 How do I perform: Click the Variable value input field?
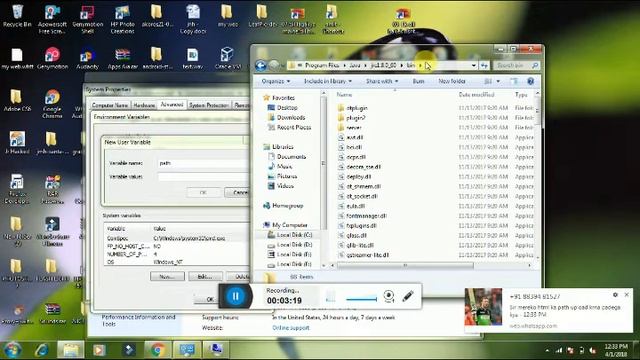pos(203,177)
